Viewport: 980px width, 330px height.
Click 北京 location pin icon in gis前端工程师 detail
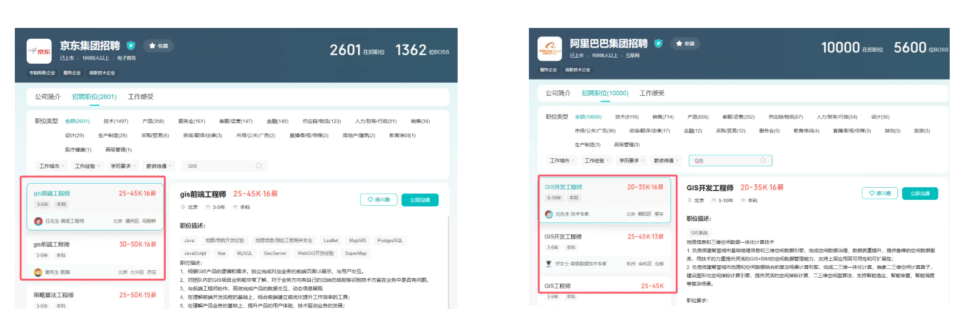coord(183,208)
